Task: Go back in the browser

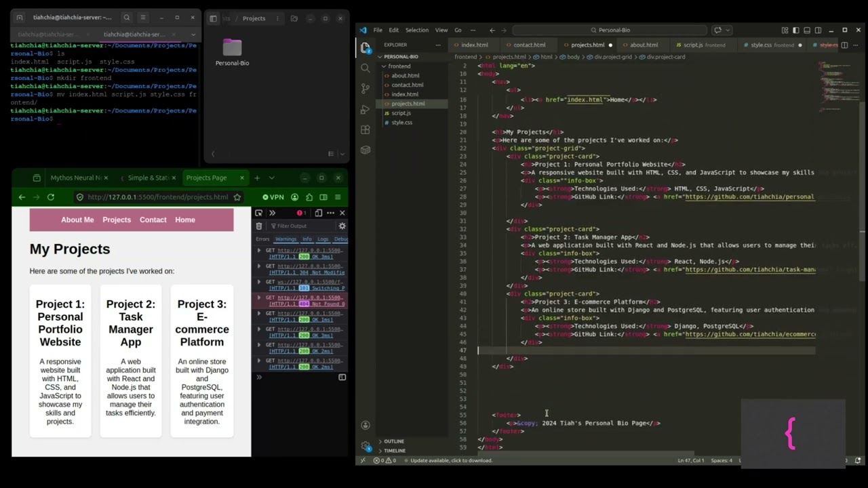Action: click(x=22, y=197)
